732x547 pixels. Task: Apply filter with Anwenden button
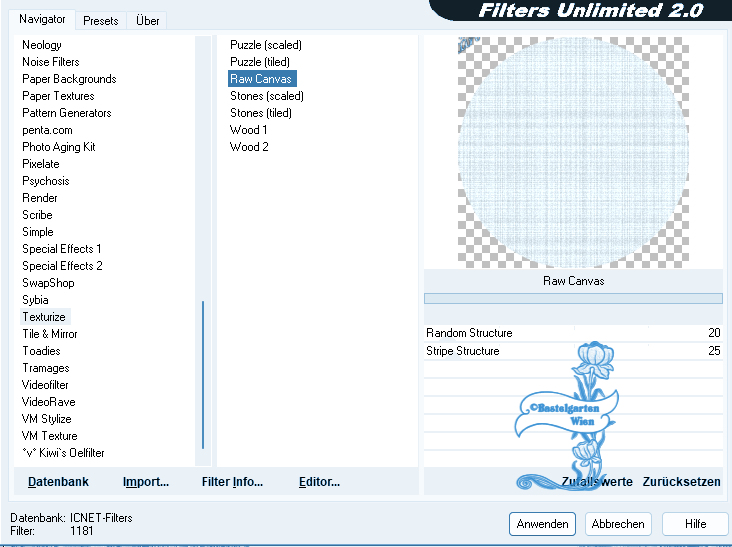(x=542, y=524)
